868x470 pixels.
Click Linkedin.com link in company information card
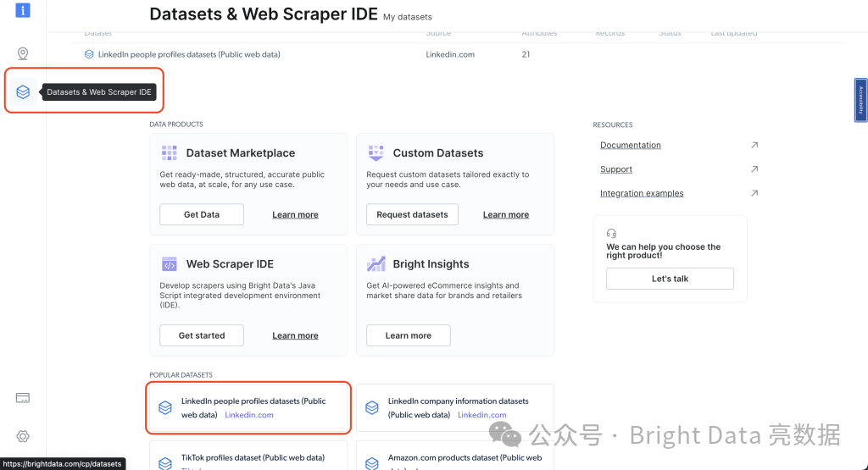tap(482, 415)
